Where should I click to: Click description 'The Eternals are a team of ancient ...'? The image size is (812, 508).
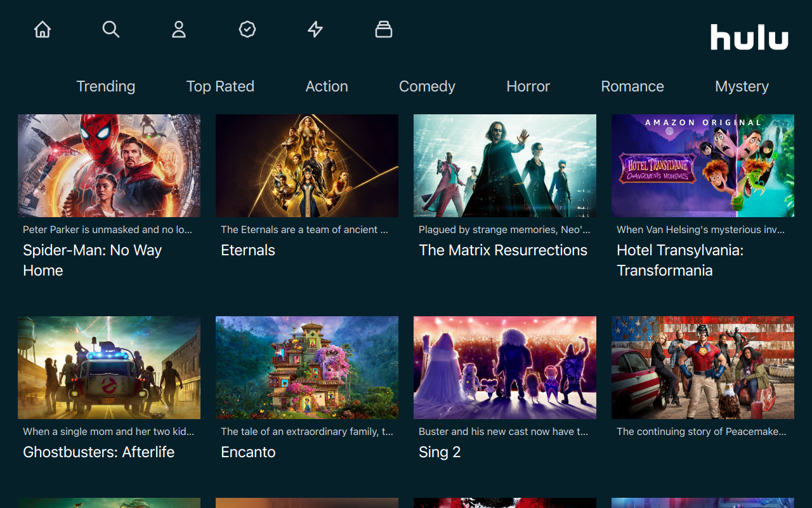(304, 229)
